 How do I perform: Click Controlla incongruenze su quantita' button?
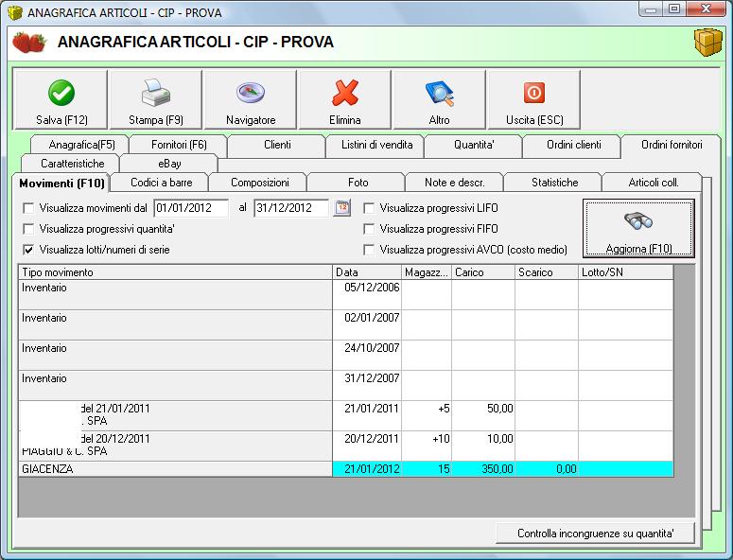595,534
